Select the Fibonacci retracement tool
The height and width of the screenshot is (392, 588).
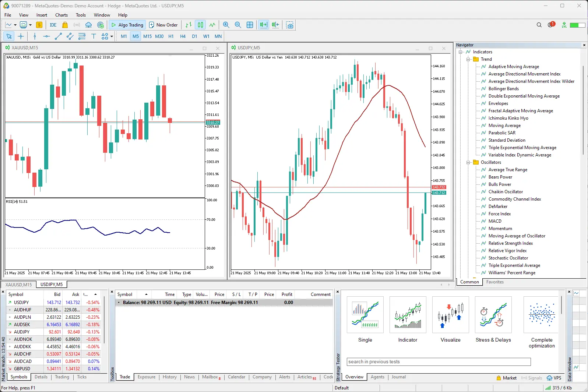pos(82,36)
